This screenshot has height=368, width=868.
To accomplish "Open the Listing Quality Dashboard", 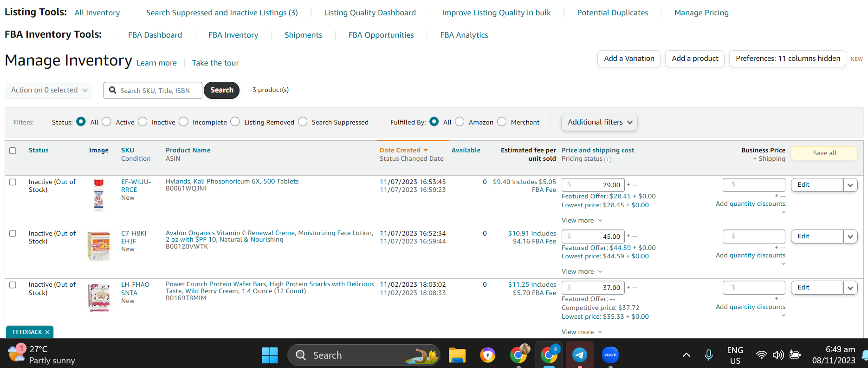I will (370, 13).
